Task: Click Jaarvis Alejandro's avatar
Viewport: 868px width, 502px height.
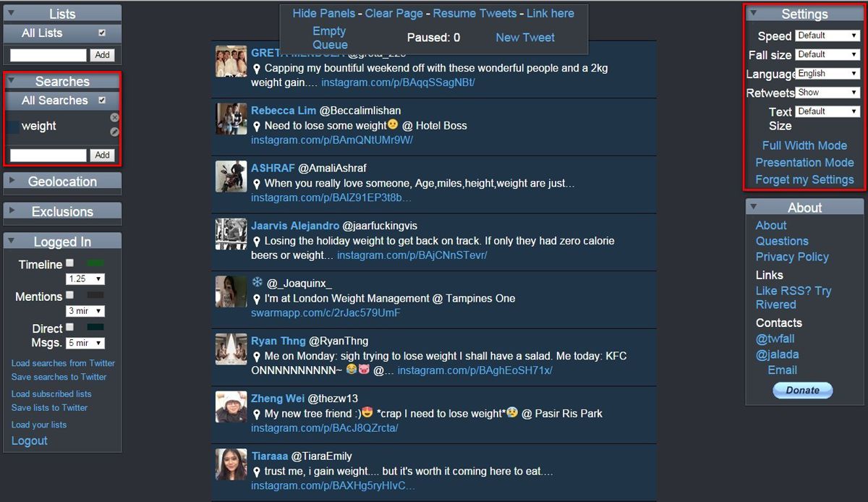Action: [x=231, y=234]
